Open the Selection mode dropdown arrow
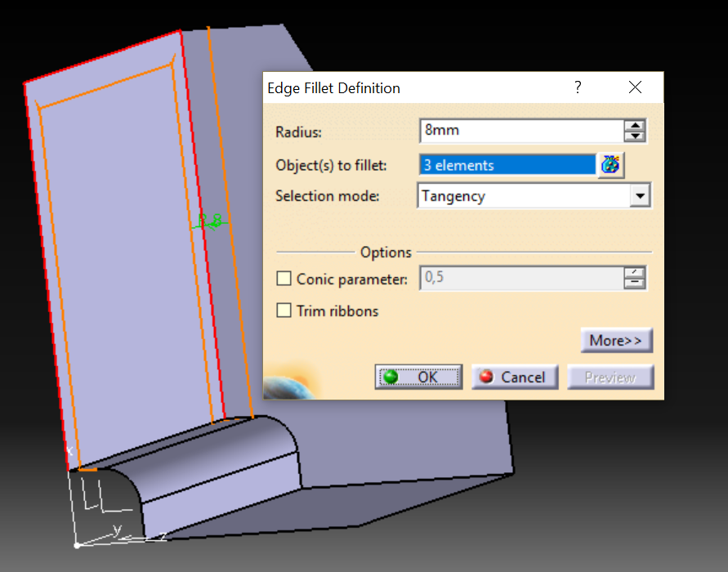 pos(640,196)
